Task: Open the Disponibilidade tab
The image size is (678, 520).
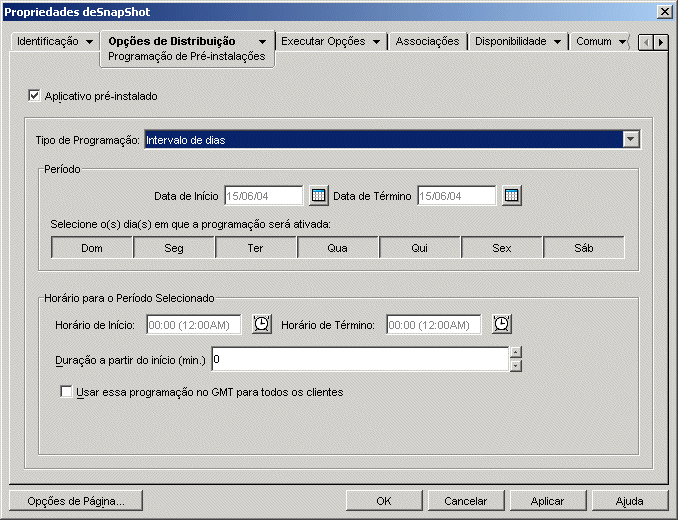Action: pyautogui.click(x=511, y=42)
